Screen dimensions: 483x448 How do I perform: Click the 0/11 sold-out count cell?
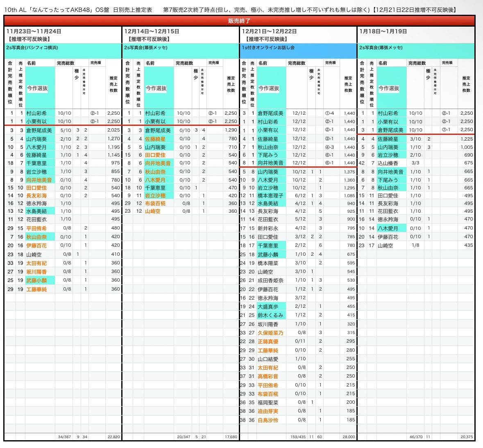pyautogui.click(x=300, y=341)
